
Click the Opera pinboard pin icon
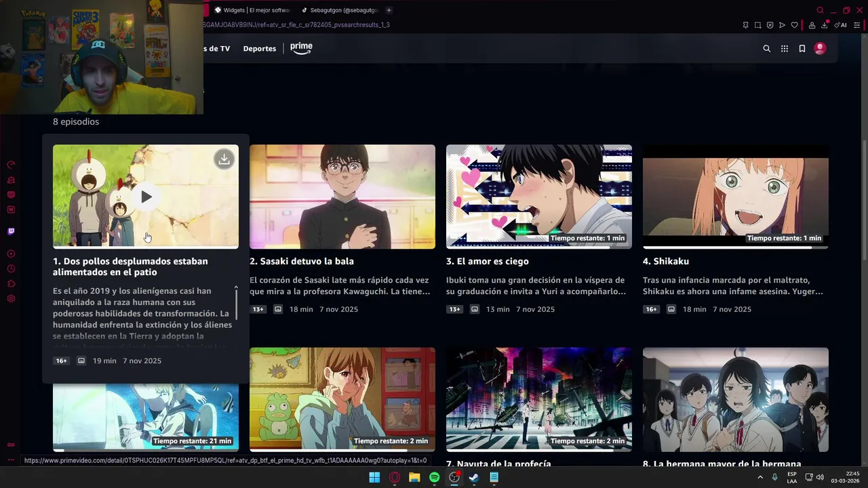tap(746, 25)
